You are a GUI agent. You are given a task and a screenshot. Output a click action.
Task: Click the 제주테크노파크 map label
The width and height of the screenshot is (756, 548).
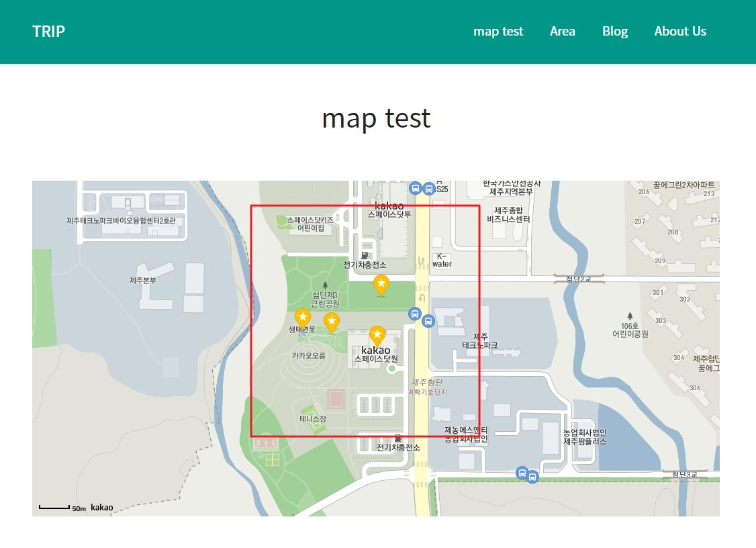coord(480,340)
